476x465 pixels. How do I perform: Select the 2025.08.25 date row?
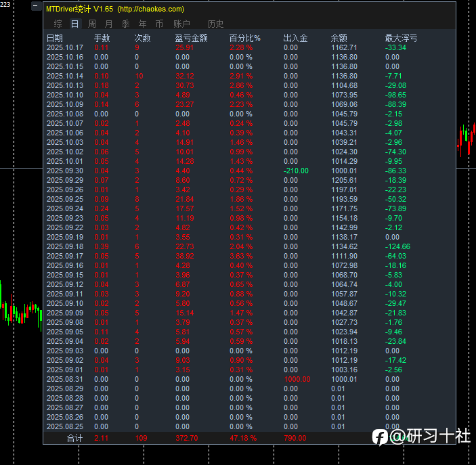pos(65,426)
